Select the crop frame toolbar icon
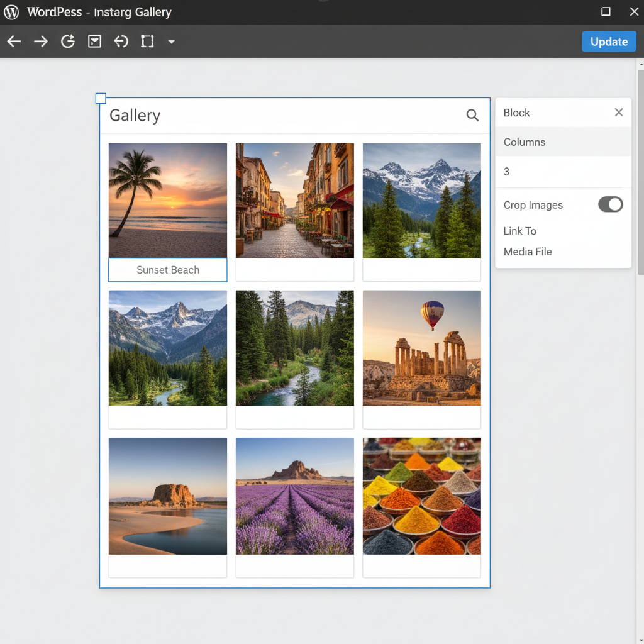This screenshot has width=644, height=644. (147, 42)
